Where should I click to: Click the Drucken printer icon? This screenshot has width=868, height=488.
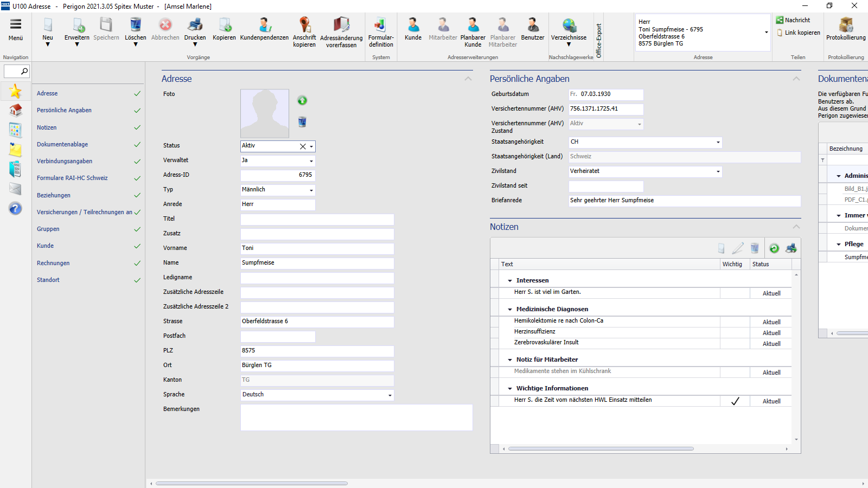[195, 25]
